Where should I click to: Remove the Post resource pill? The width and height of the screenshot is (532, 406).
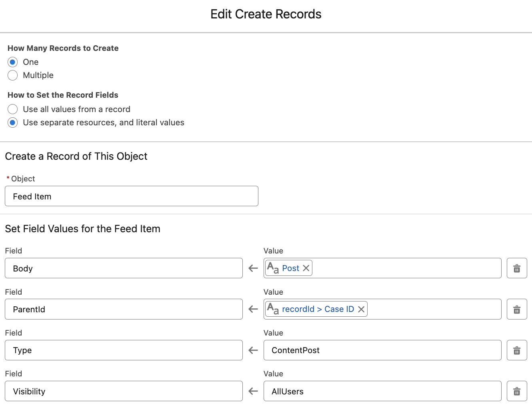click(x=306, y=268)
